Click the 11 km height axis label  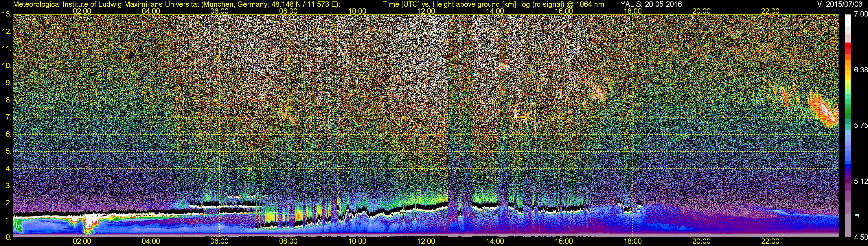coord(6,49)
